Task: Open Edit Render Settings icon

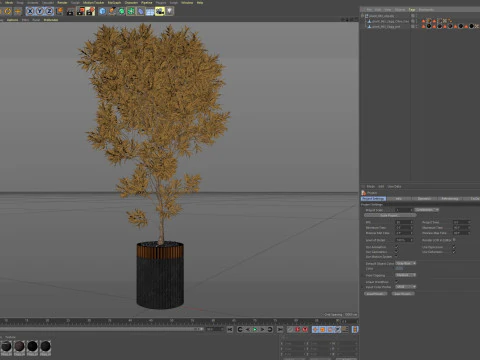Action: pos(90,11)
